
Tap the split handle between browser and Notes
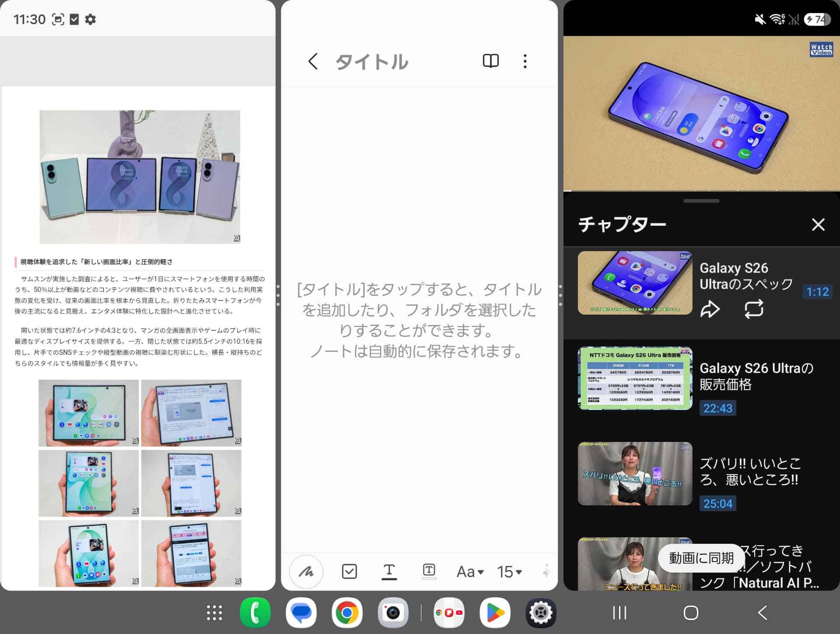coord(278,295)
